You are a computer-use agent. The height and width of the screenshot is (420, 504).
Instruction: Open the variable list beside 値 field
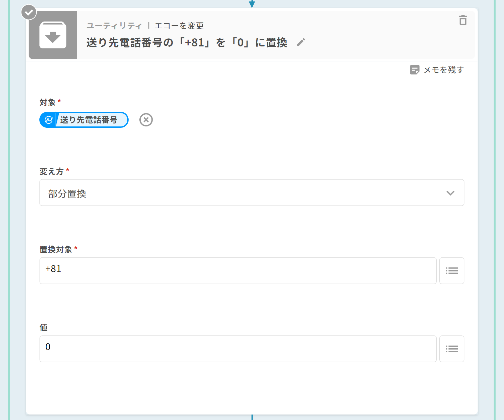click(451, 349)
